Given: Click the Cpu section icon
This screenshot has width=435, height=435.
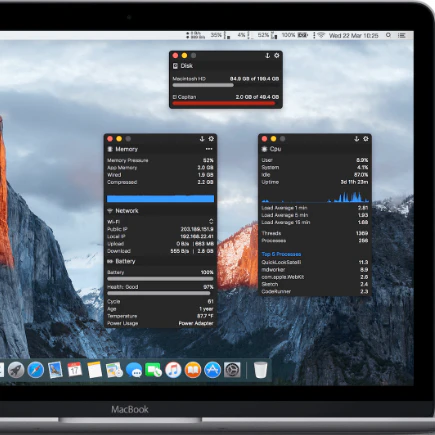Looking at the screenshot, I should click(265, 149).
